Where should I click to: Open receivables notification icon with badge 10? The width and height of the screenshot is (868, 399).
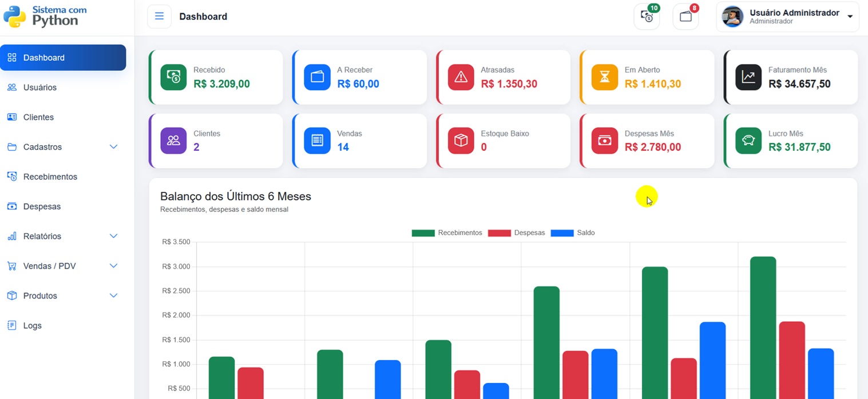[x=647, y=17]
